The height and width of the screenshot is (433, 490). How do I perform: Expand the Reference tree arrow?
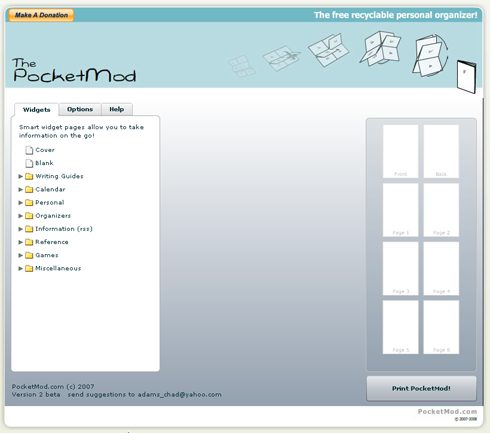tap(21, 242)
